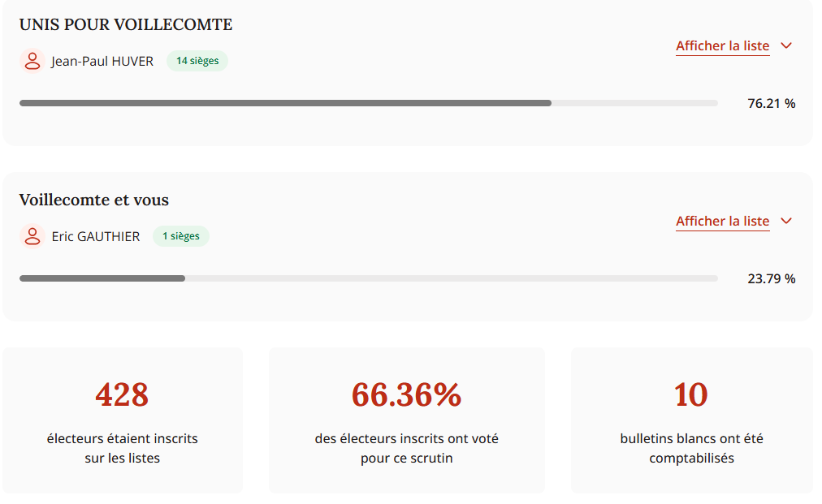Click person icon beside Jean-Paul HUVER
Screen dimensions: 822x504
click(32, 61)
